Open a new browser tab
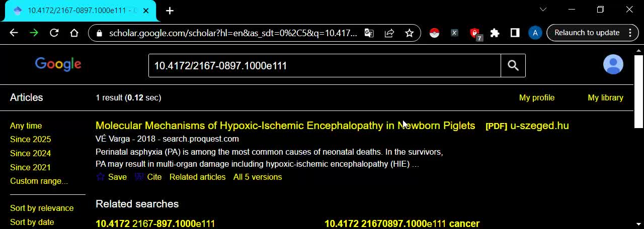 (170, 11)
